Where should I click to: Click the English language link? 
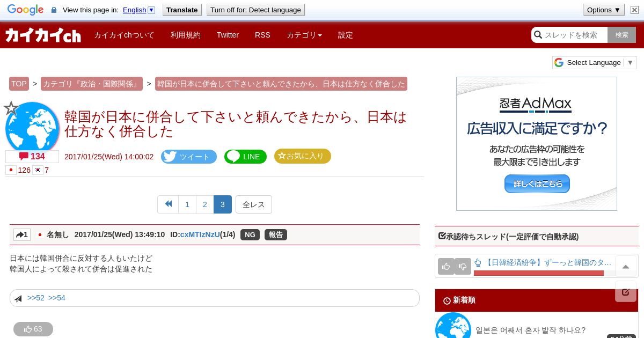134,10
